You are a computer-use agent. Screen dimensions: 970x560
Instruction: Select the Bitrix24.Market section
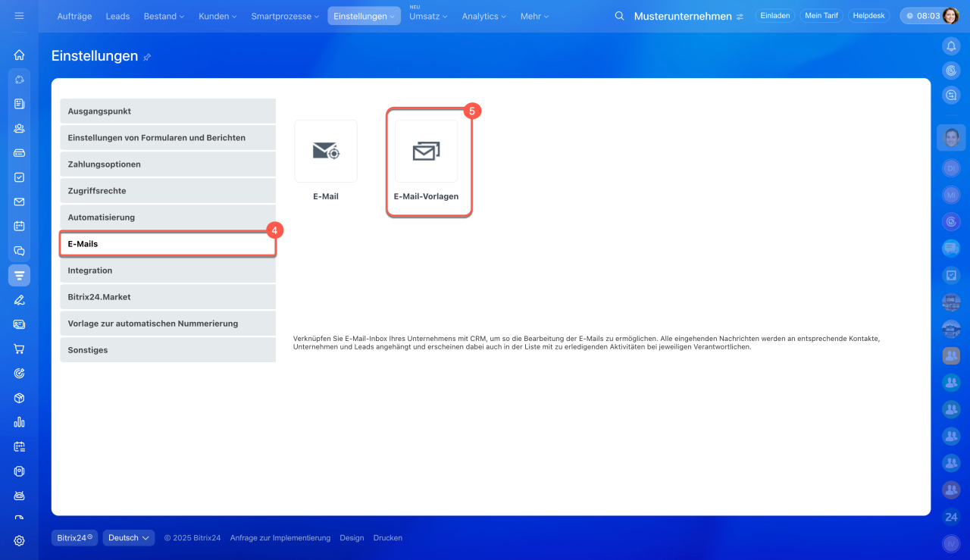coord(168,297)
